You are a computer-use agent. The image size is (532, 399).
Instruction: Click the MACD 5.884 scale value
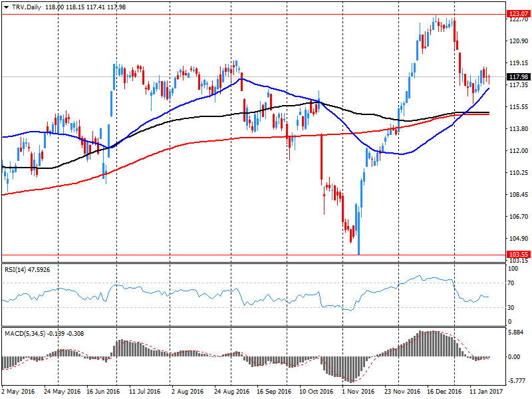(516, 332)
